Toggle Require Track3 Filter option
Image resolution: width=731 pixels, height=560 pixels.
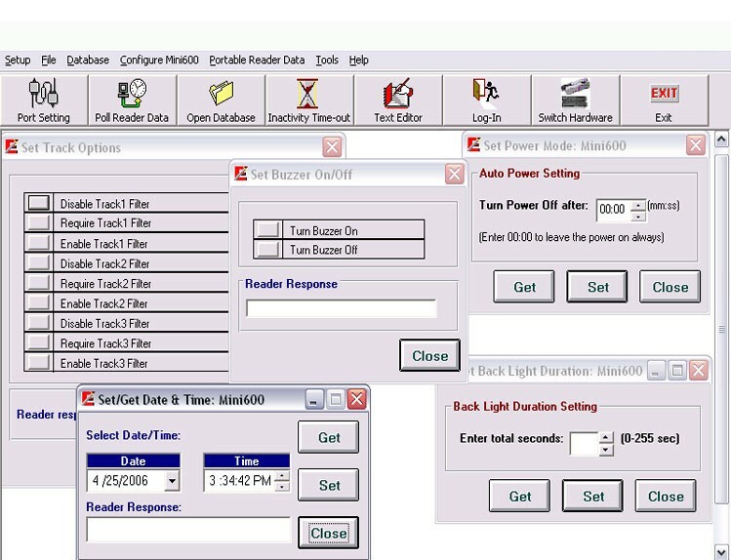[39, 342]
